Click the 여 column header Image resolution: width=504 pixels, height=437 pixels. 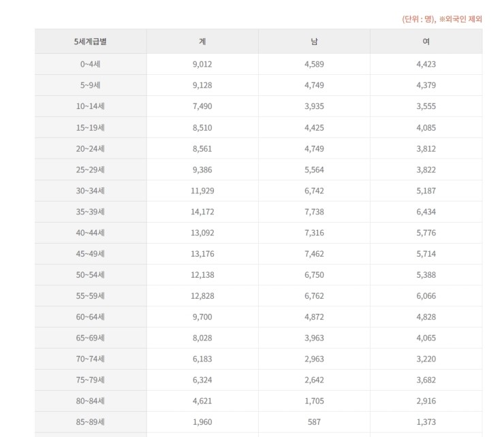(426, 42)
